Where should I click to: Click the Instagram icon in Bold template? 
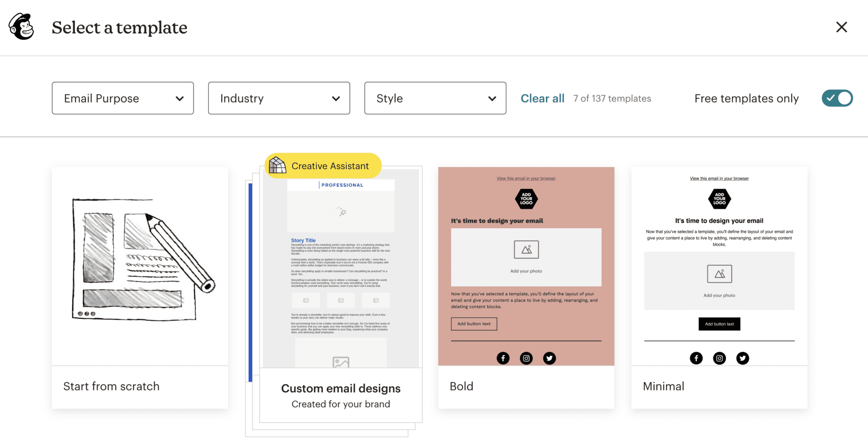tap(526, 358)
